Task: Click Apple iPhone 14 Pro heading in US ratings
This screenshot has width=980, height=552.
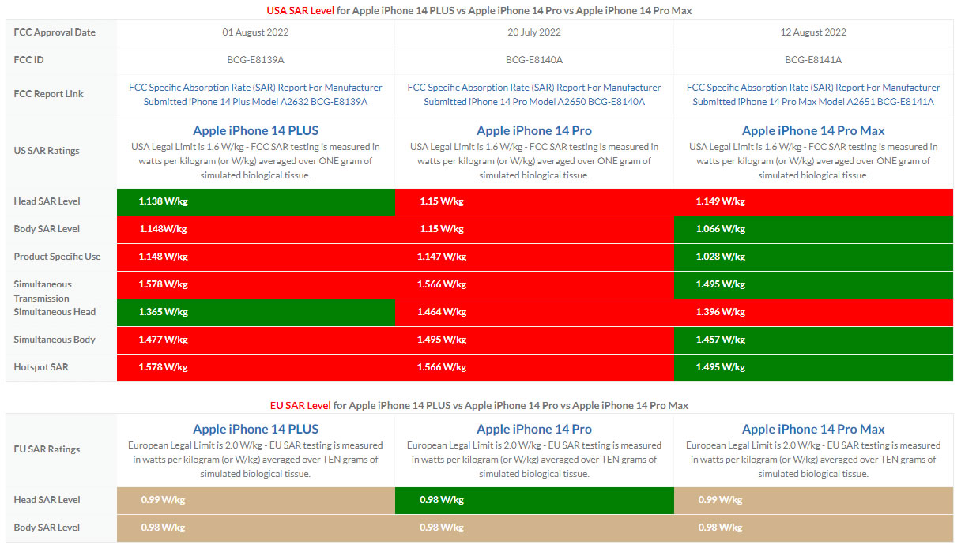Action: pyautogui.click(x=533, y=130)
